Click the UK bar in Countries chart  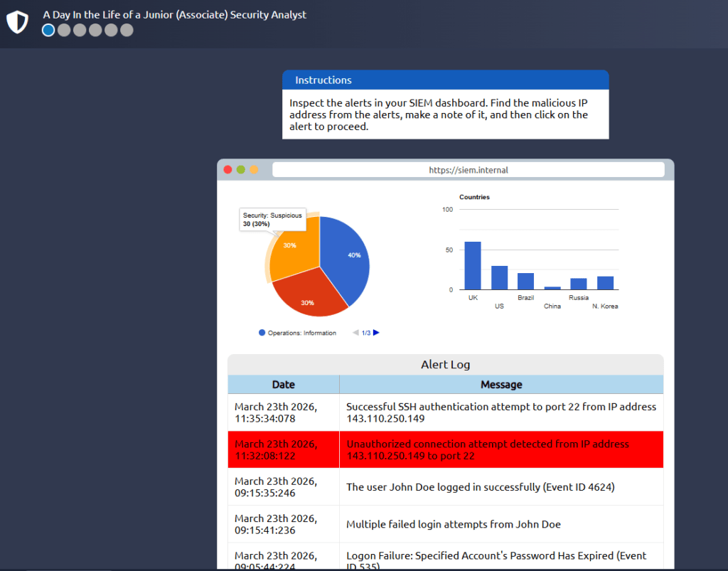(x=473, y=266)
